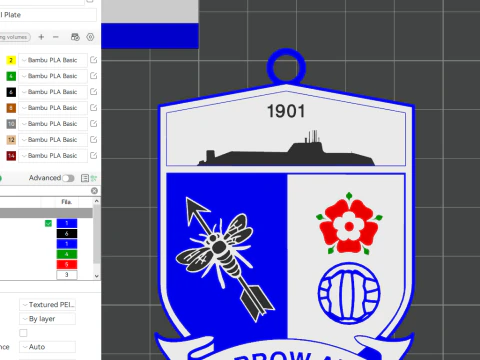Uncheck the green checkbox in the object list

(48, 223)
